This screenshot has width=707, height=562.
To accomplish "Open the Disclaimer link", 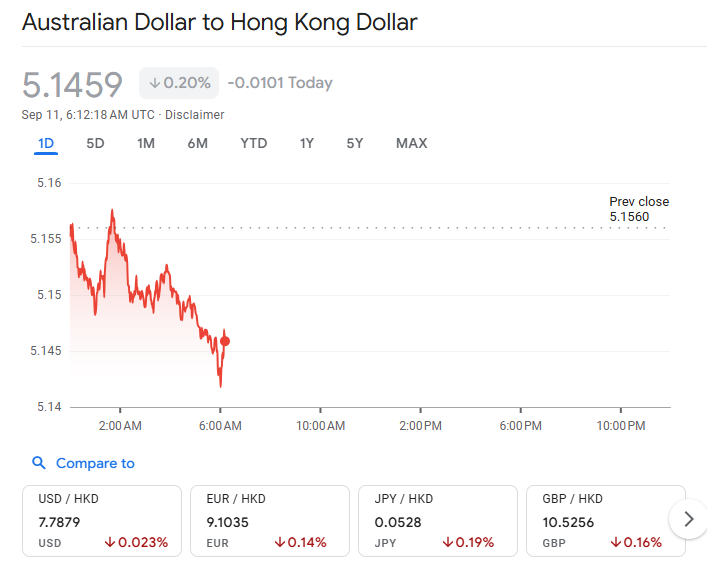I will click(195, 115).
